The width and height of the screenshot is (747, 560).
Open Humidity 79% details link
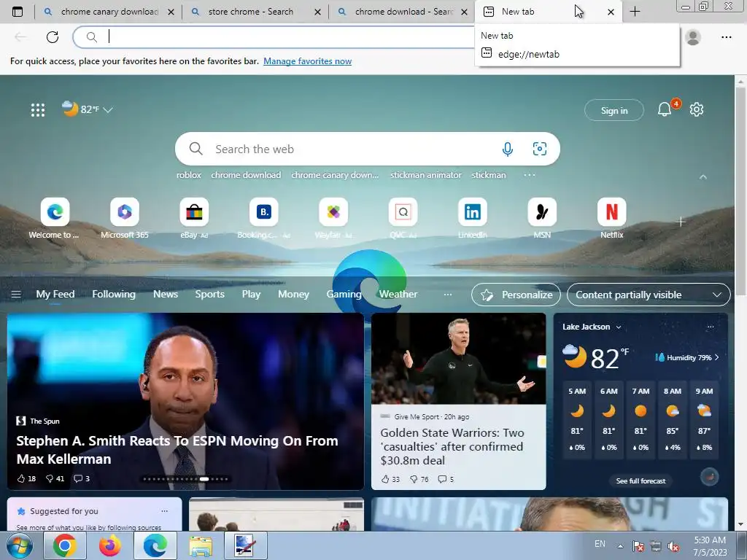(687, 357)
